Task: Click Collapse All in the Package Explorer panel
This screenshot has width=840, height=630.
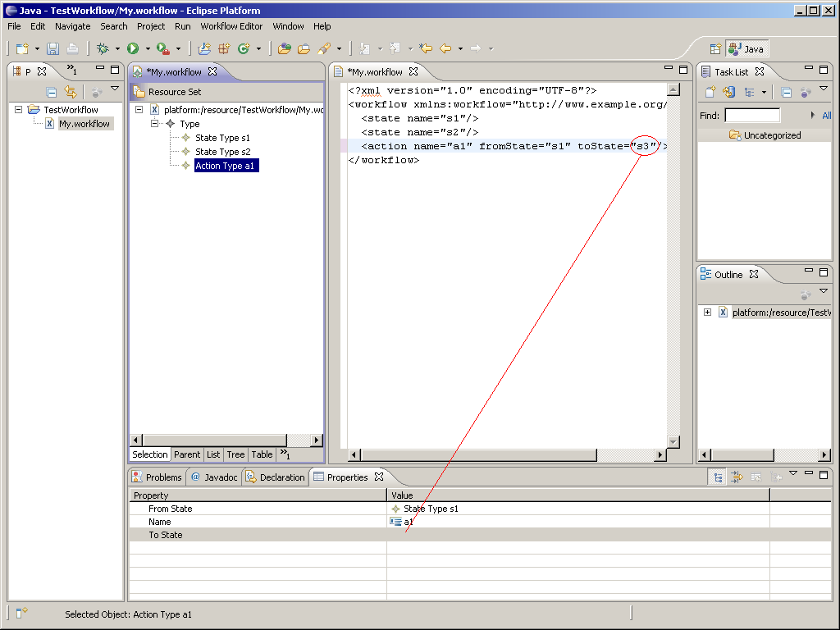Action: 52,93
